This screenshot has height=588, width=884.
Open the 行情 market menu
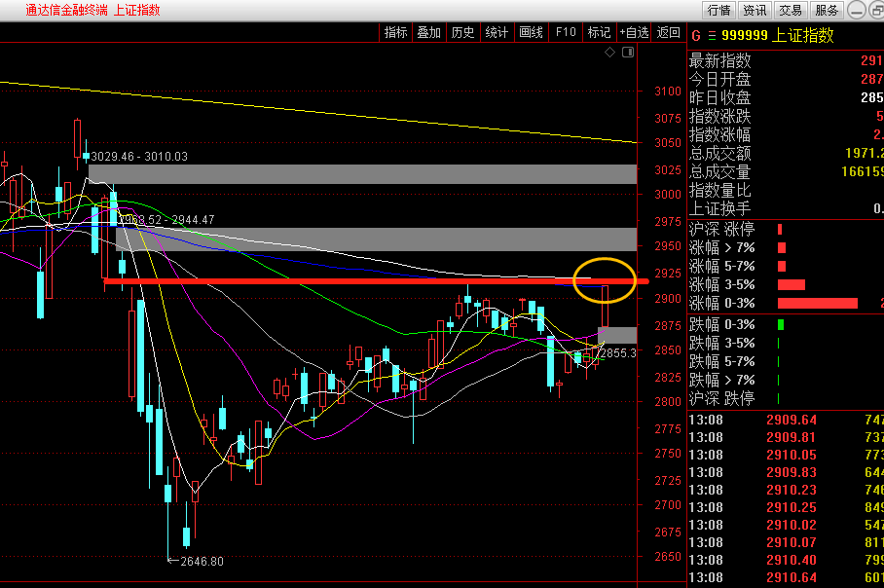(x=719, y=10)
